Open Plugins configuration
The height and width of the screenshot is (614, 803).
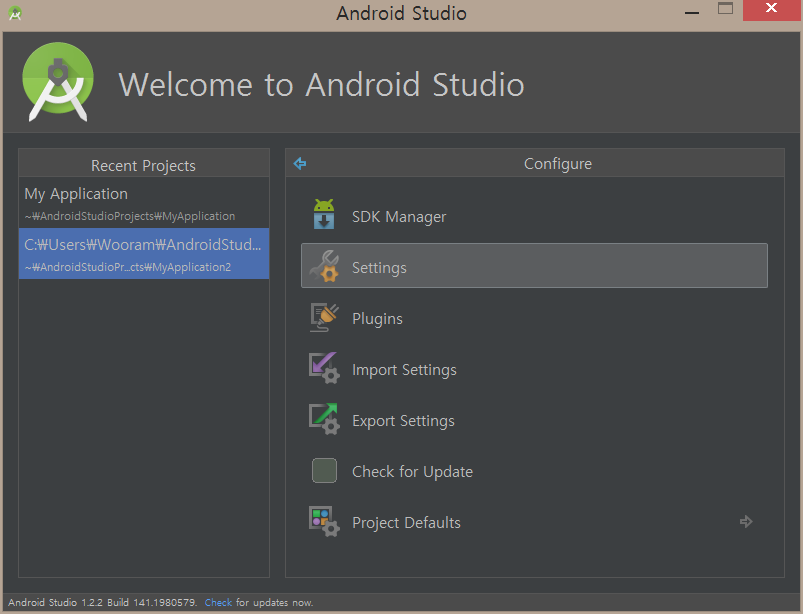pyautogui.click(x=534, y=318)
